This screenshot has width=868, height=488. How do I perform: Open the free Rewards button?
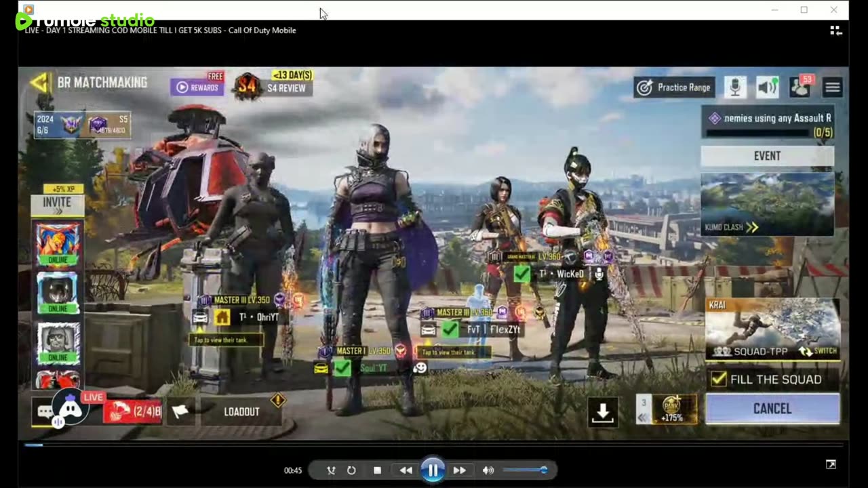pyautogui.click(x=197, y=87)
